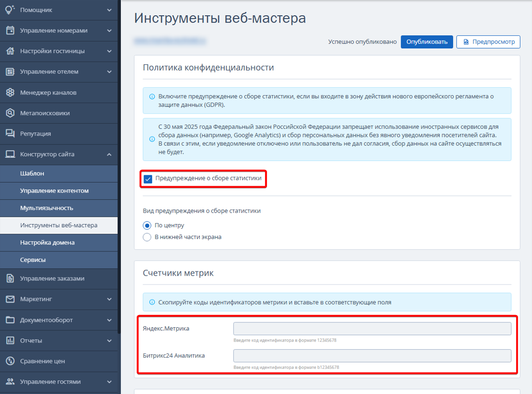Open the blurred site URL link
532x394 pixels.
[170, 41]
